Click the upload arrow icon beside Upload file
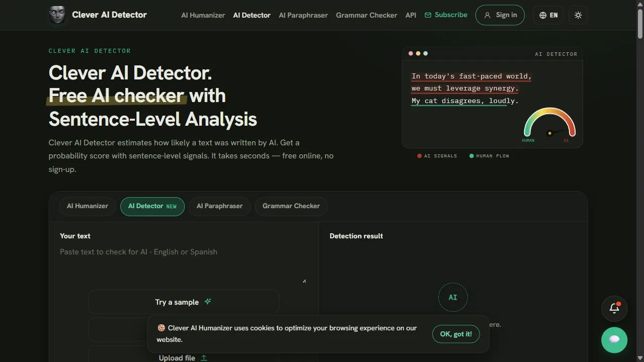This screenshot has width=644, height=362. click(204, 358)
